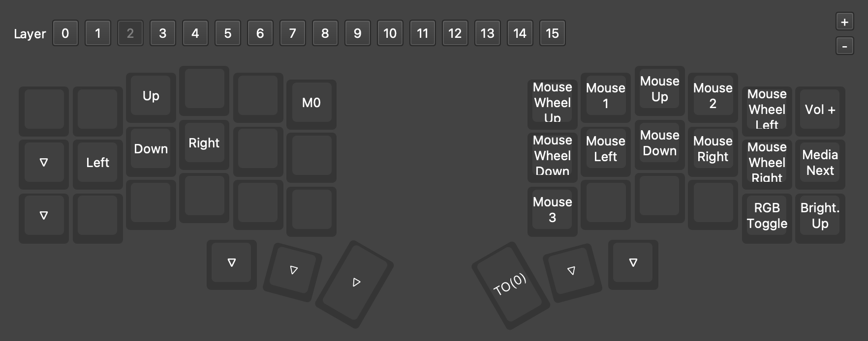Select the Media Next key
868x341 pixels.
pyautogui.click(x=820, y=163)
